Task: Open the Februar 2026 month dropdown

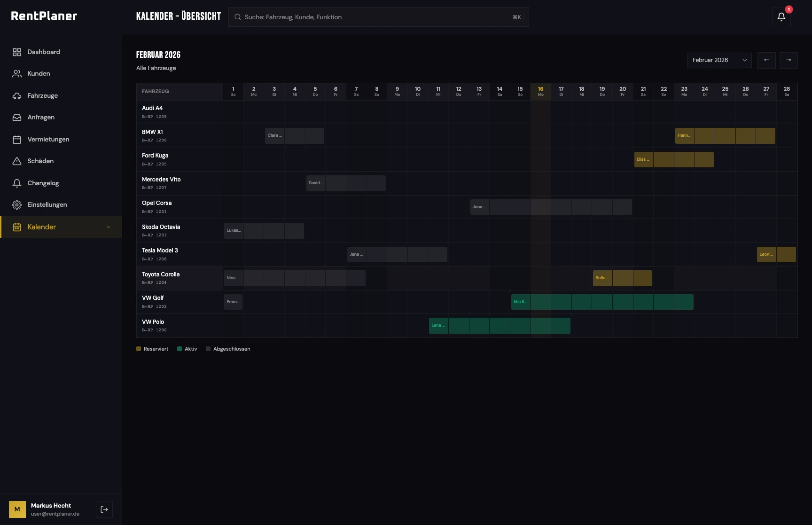Action: click(719, 60)
